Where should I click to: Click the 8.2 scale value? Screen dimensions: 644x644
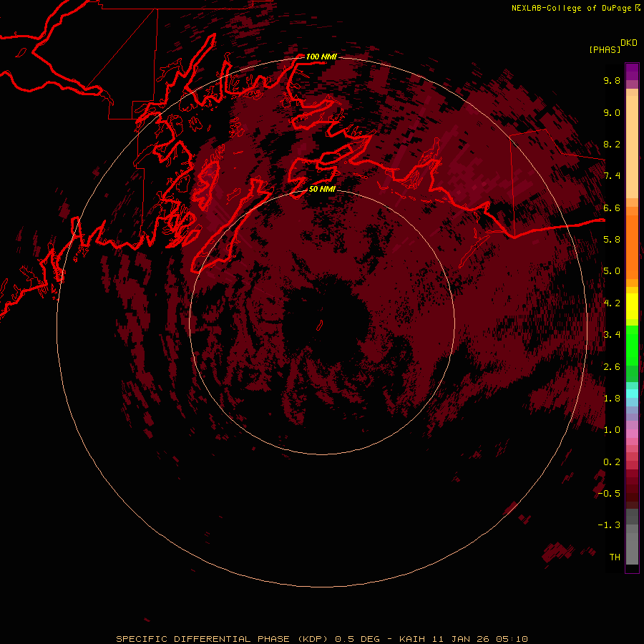612,144
